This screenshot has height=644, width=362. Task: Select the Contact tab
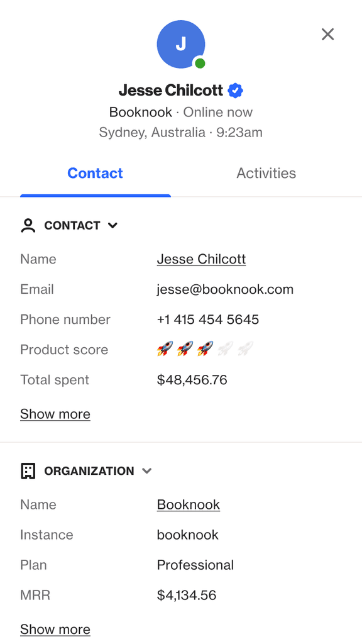96,173
